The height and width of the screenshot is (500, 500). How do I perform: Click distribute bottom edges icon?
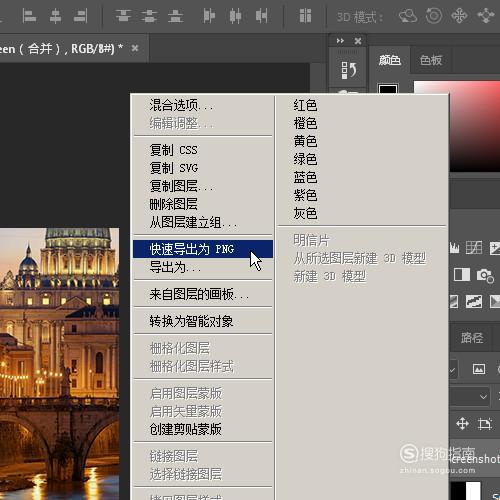[175, 16]
